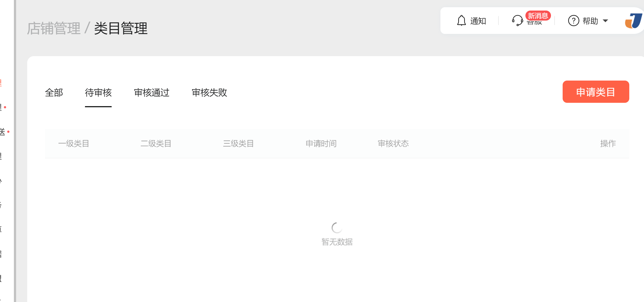Image resolution: width=644 pixels, height=302 pixels.
Task: Click the notification bell icon
Action: pos(461,21)
